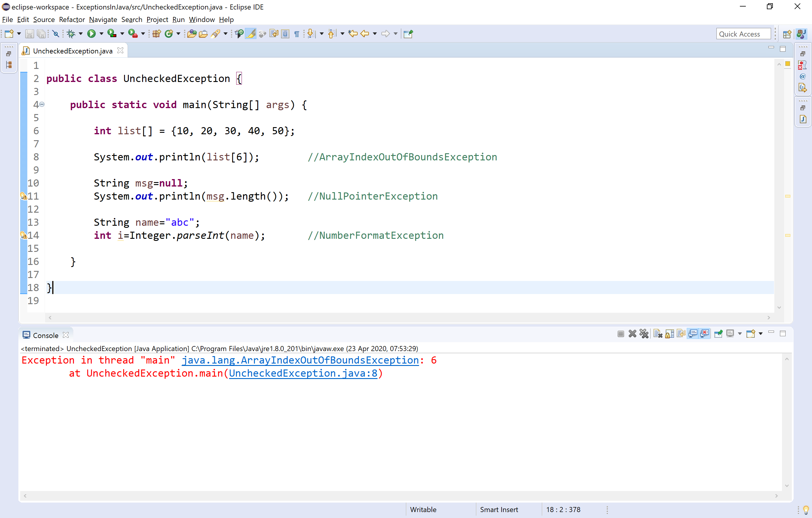Disable Show Console on Standard Error Change
The width and height of the screenshot is (812, 518).
(705, 334)
